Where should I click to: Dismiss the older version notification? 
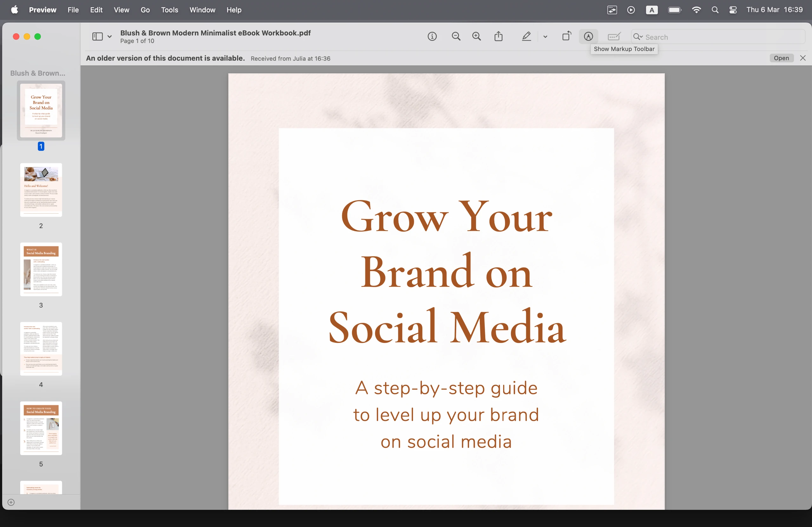pos(802,58)
